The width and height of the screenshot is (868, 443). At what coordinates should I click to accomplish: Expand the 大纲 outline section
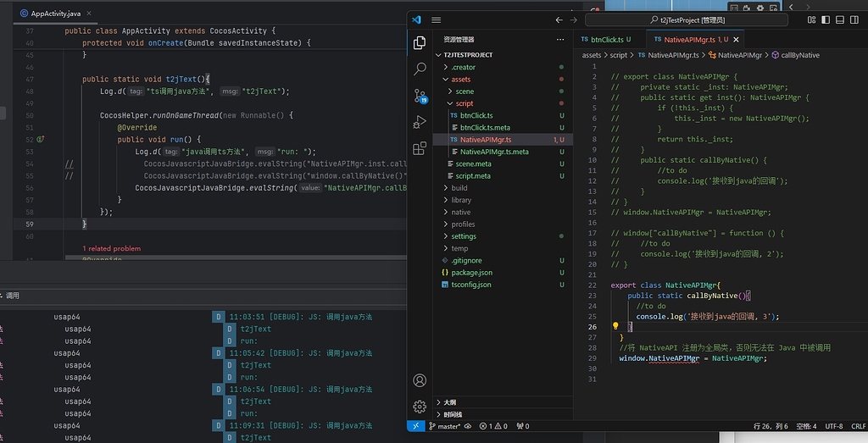[448, 401]
